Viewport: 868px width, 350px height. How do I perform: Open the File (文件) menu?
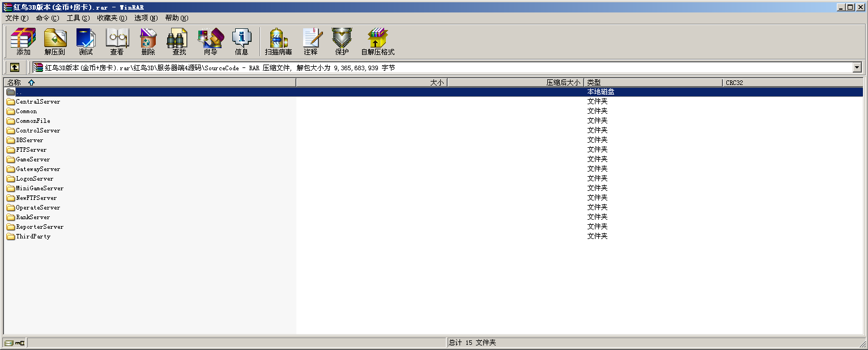click(16, 18)
